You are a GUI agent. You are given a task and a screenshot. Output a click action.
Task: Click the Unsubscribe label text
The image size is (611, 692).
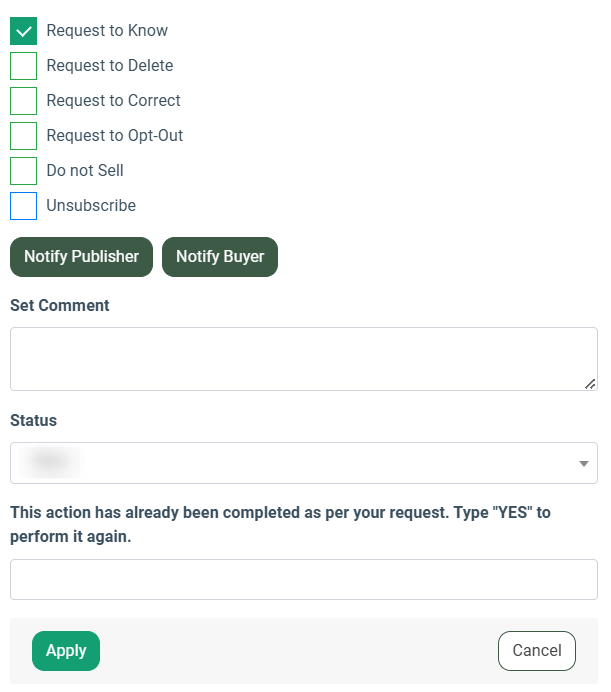(x=91, y=206)
